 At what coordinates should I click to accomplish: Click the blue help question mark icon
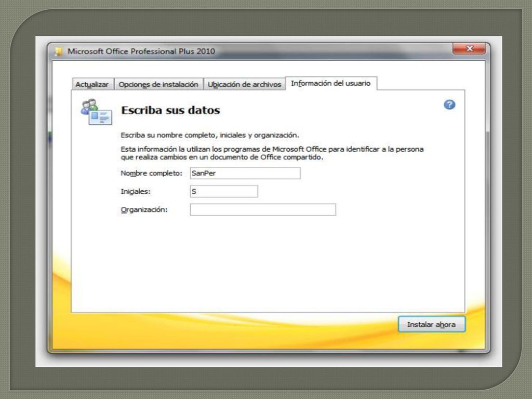pos(449,105)
